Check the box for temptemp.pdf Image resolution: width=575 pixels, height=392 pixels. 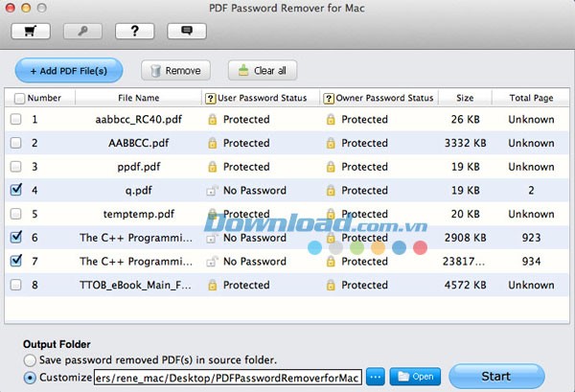15,214
